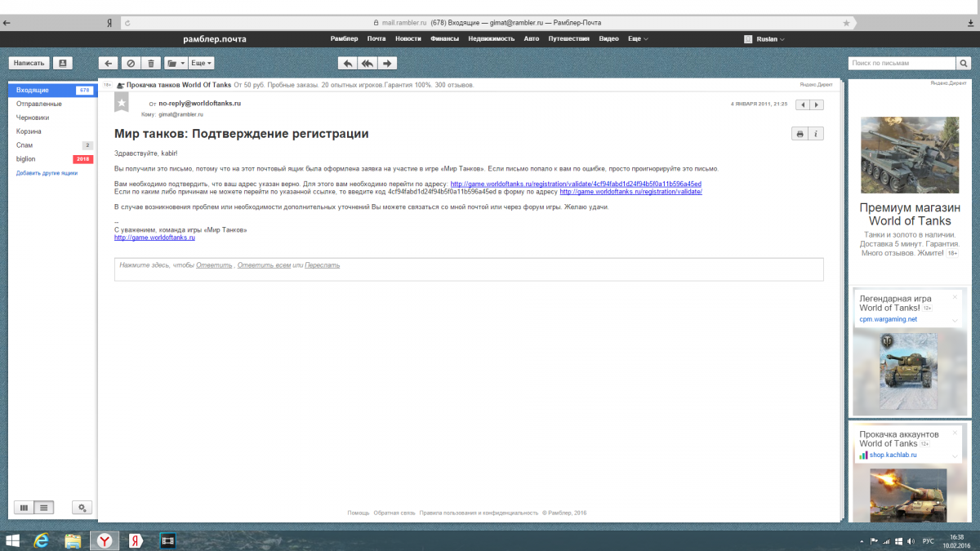
Task: Switch to list view layout
Action: click(44, 507)
